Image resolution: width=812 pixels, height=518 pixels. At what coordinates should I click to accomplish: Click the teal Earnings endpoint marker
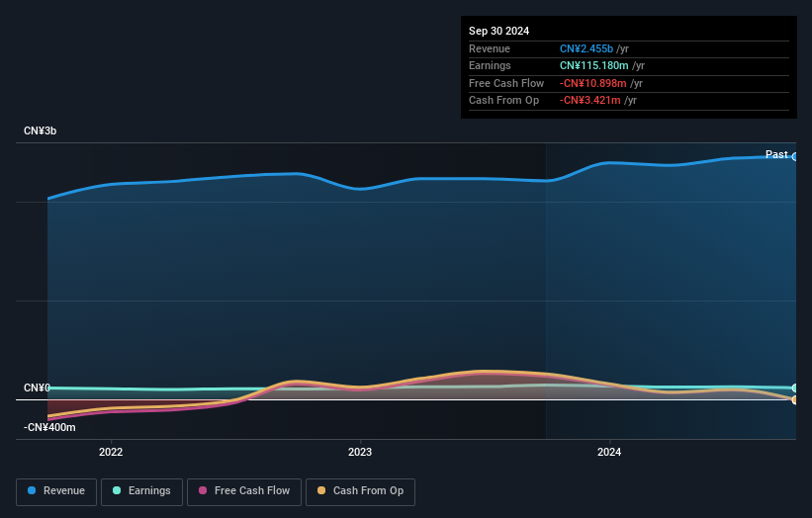point(795,388)
